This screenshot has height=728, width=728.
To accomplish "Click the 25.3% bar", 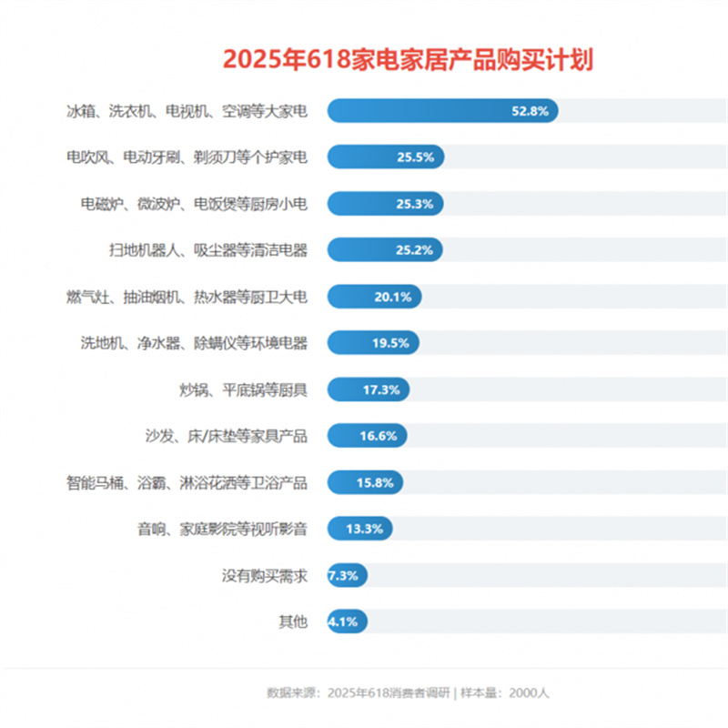I will click(x=385, y=203).
